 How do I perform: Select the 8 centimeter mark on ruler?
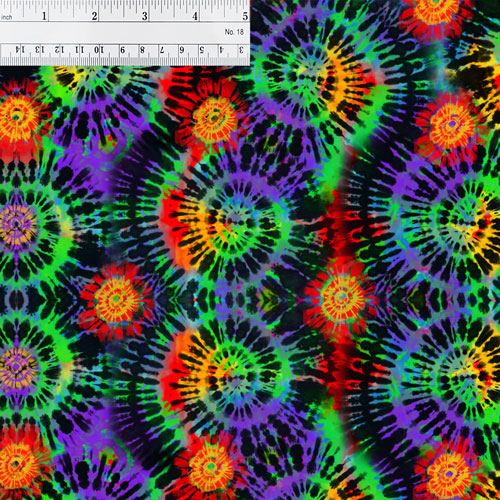pyautogui.click(x=142, y=50)
